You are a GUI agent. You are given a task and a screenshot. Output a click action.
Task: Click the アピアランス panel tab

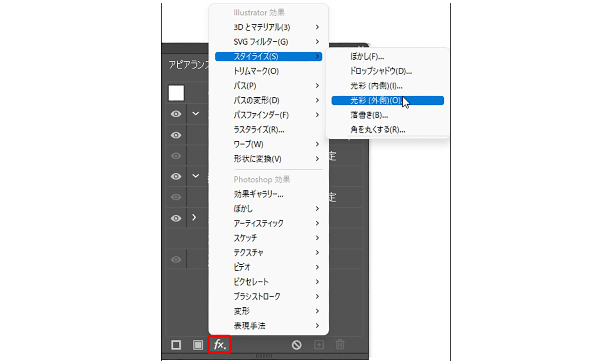[x=188, y=65]
